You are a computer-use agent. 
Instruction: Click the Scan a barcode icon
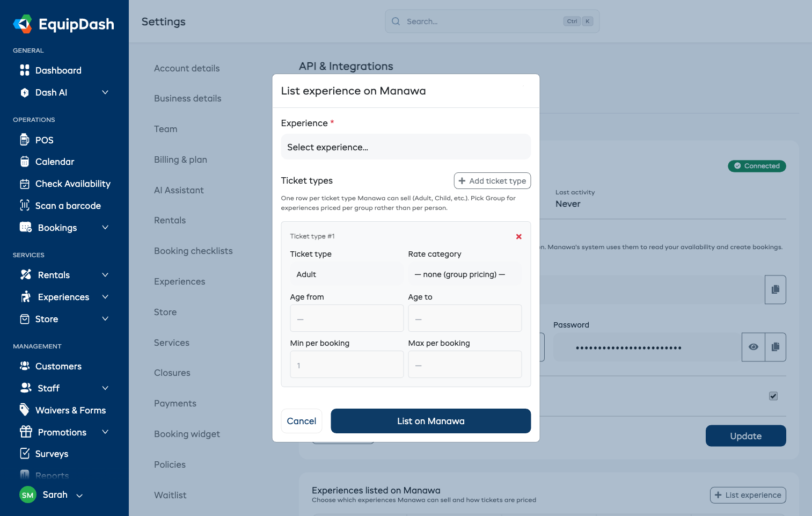click(25, 205)
